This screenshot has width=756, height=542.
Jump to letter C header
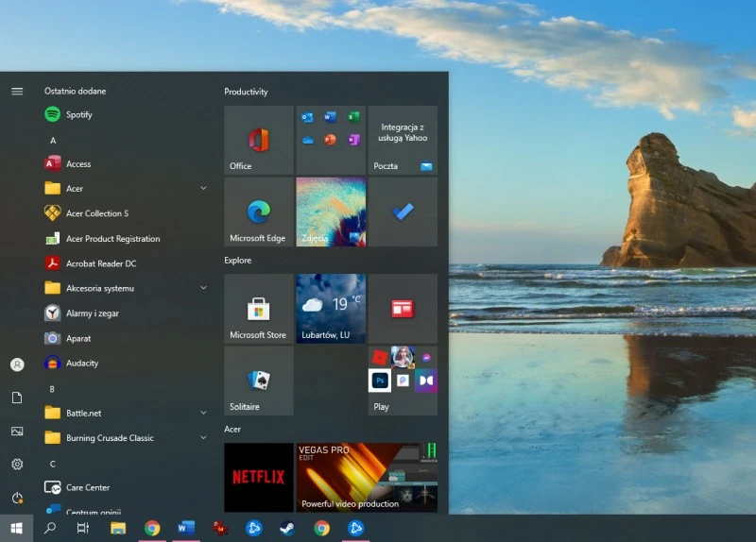[53, 464]
